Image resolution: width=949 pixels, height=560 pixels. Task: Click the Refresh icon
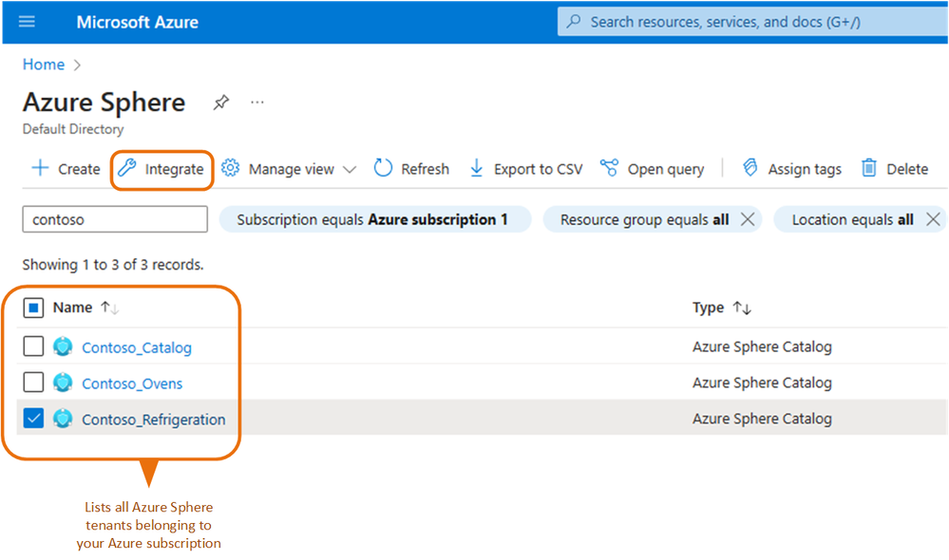[383, 169]
